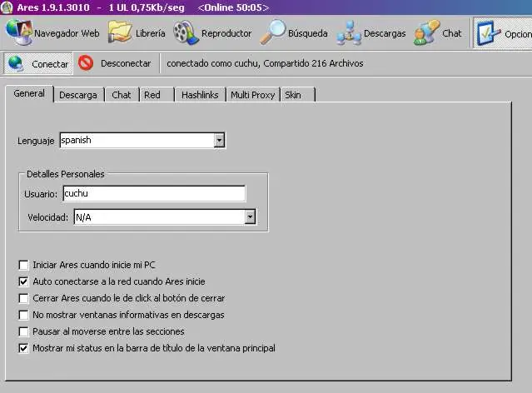Disable Auto conectarse a la red checkbox
This screenshot has width=532, height=393.
pyautogui.click(x=23, y=281)
